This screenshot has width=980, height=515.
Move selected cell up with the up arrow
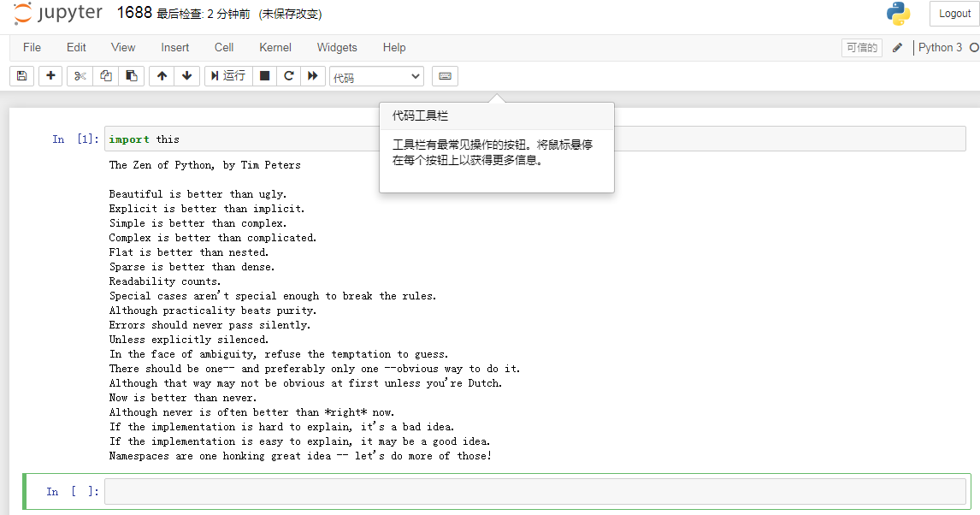(162, 75)
